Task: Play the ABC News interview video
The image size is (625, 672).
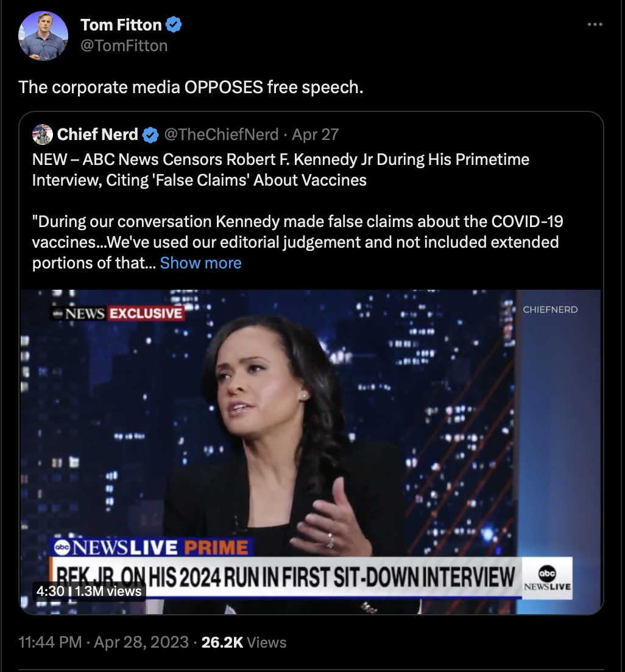Action: pyautogui.click(x=311, y=452)
